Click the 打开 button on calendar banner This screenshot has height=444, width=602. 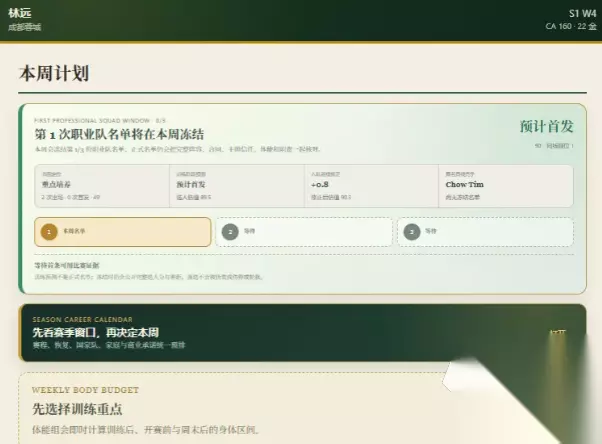pyautogui.click(x=557, y=333)
